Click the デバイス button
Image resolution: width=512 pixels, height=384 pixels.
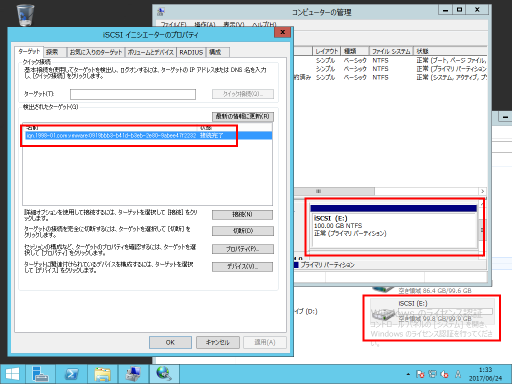point(242,267)
